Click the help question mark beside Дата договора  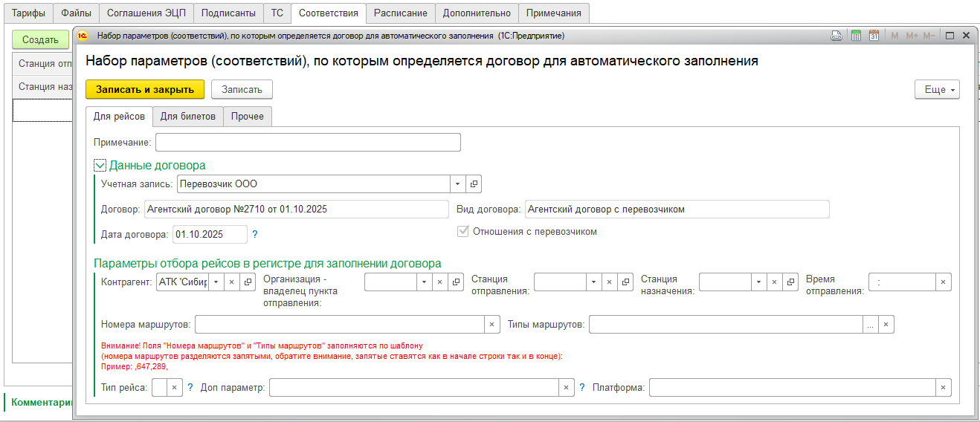[x=255, y=234]
